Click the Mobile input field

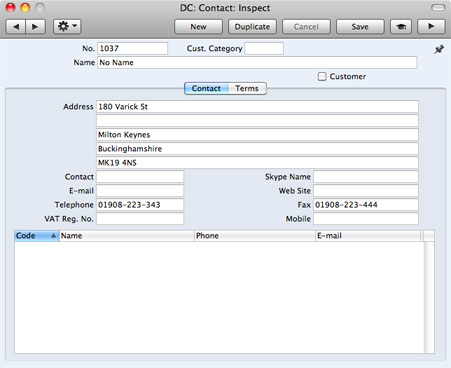click(x=366, y=219)
